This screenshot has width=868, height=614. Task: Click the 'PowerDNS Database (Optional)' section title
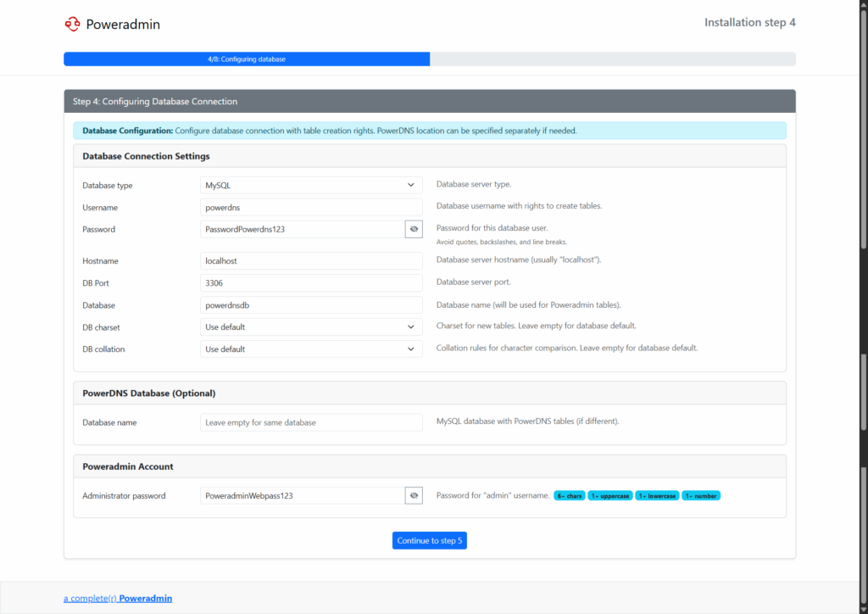click(x=149, y=394)
